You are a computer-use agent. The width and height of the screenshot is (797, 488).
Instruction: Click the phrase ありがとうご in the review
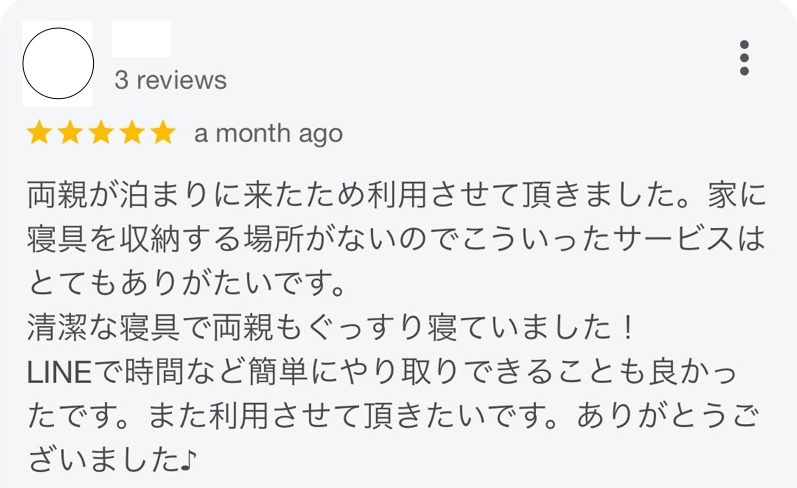678,419
